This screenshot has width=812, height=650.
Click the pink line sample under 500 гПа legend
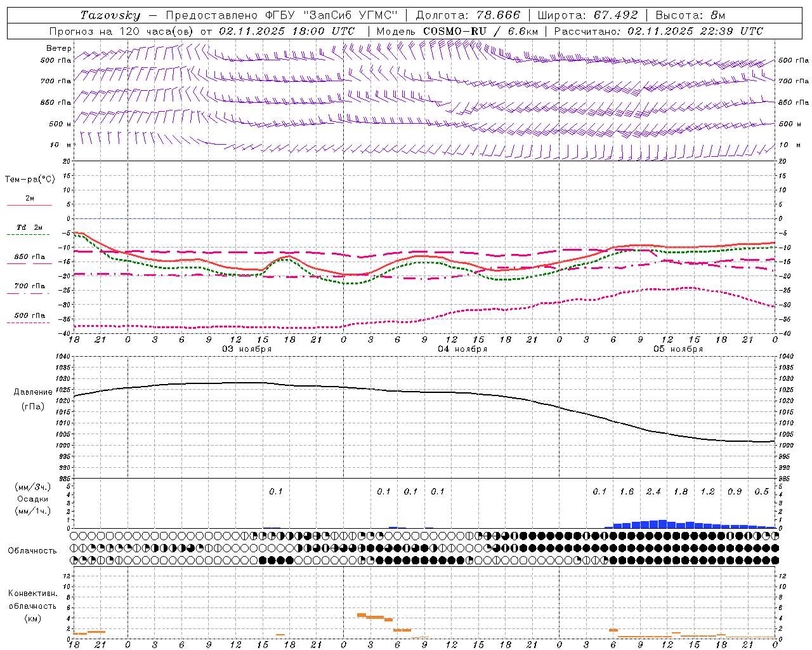[x=29, y=322]
